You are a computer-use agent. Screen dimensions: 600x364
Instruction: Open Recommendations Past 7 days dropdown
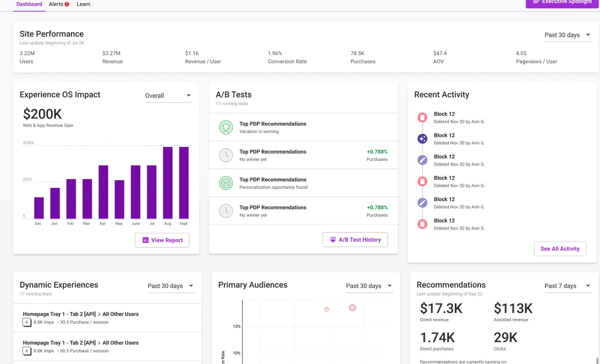pyautogui.click(x=567, y=286)
